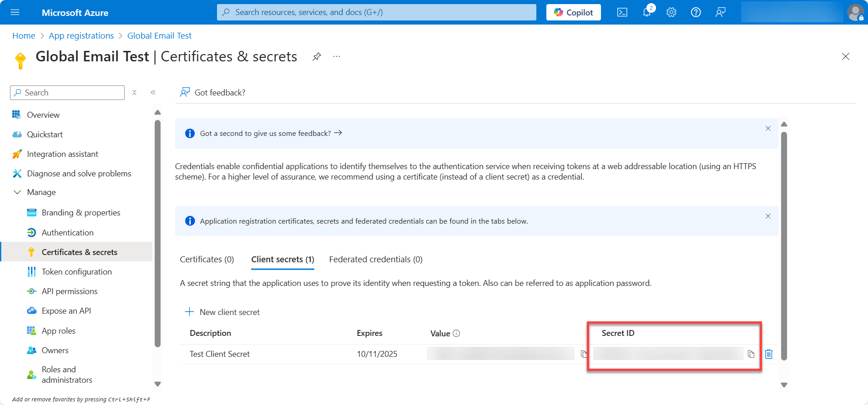The height and width of the screenshot is (405, 868).
Task: Click the help question mark icon
Action: click(x=696, y=12)
